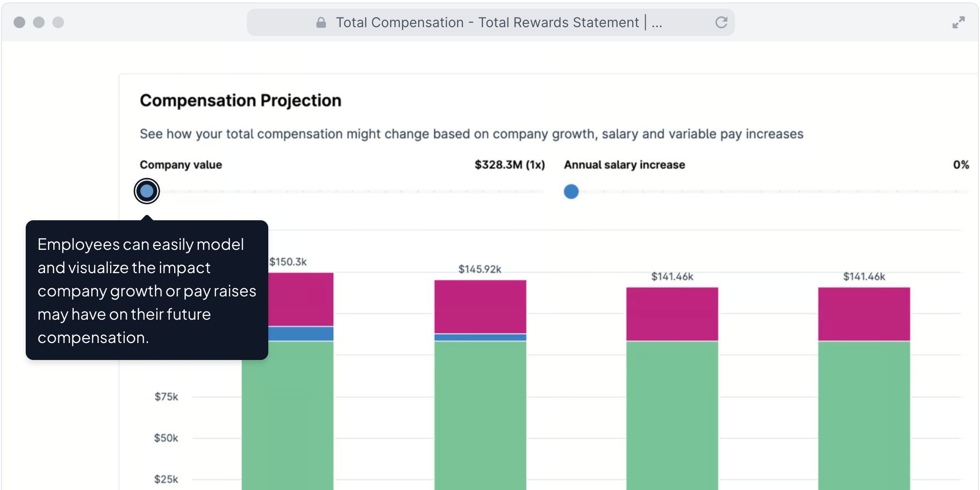Select the bar labeled $145.92k
This screenshot has width=980, height=490.
[480, 412]
